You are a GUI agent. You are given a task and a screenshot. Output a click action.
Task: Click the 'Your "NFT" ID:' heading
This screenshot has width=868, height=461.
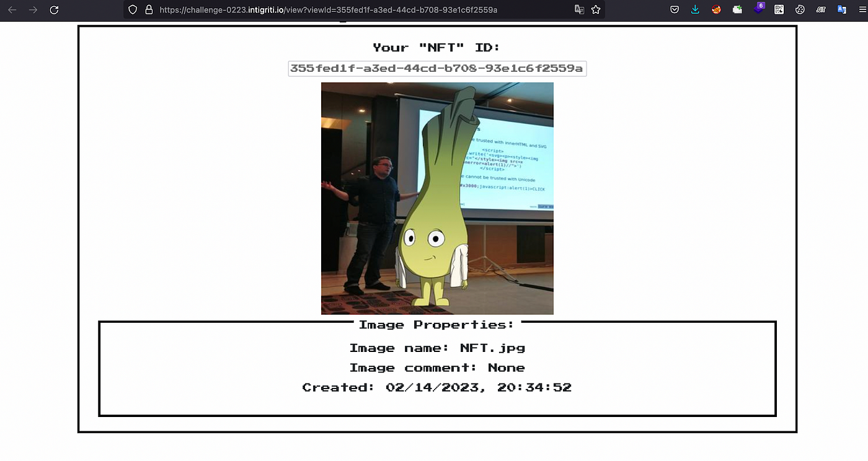click(436, 48)
